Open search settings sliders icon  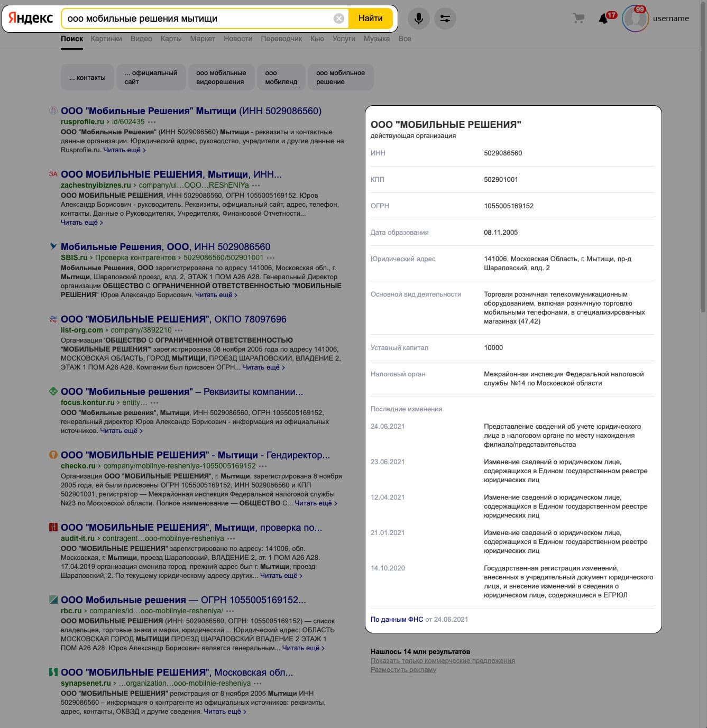pos(445,19)
